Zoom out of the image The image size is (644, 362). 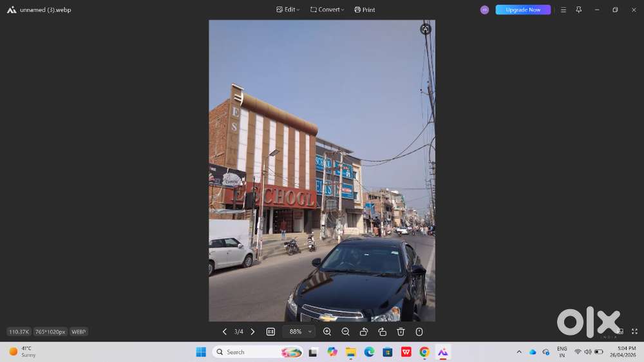coord(345,332)
